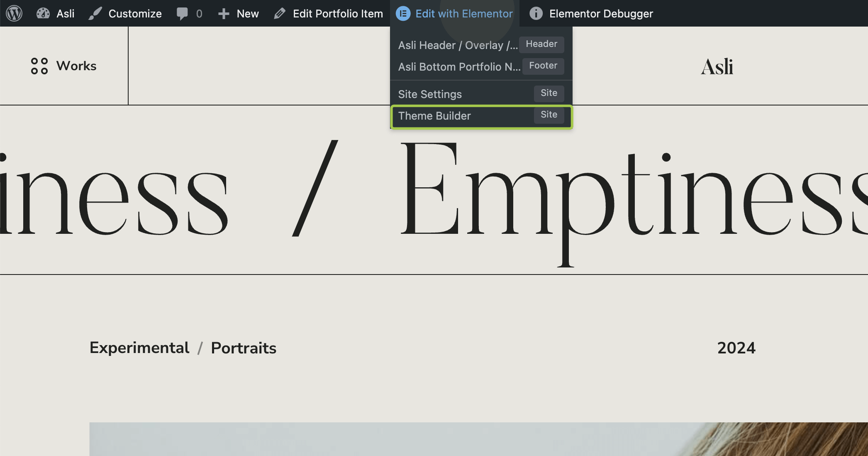The width and height of the screenshot is (868, 456).
Task: Click the WordPress logo icon
Action: coord(14,13)
